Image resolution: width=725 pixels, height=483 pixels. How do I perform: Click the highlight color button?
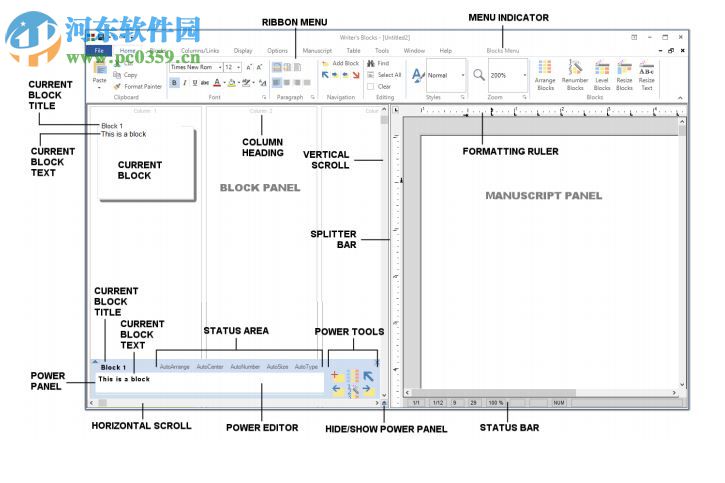tap(232, 83)
